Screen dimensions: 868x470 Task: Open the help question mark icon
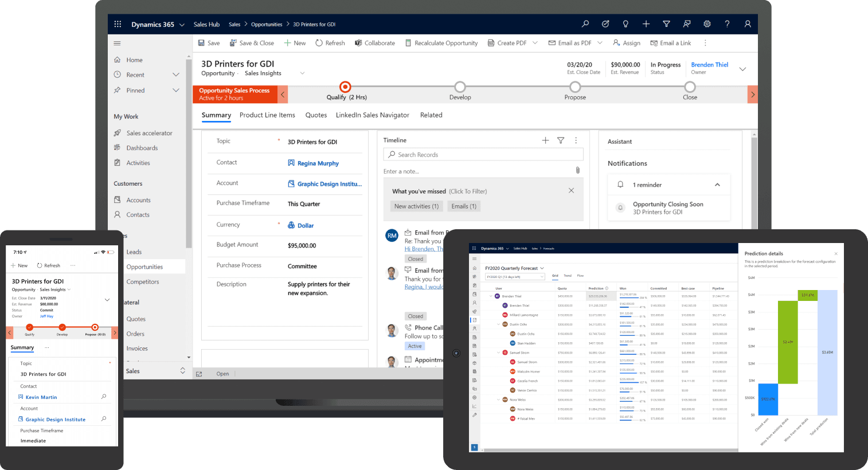pos(727,24)
